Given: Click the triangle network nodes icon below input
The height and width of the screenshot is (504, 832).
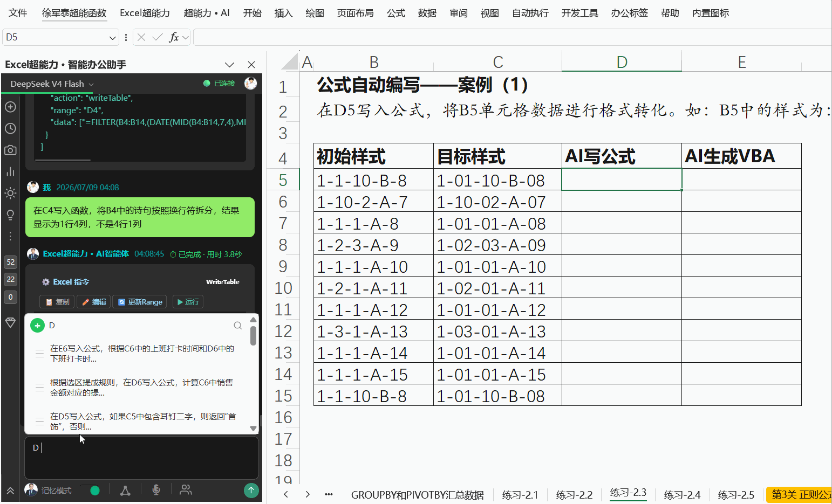Looking at the screenshot, I should click(x=125, y=490).
